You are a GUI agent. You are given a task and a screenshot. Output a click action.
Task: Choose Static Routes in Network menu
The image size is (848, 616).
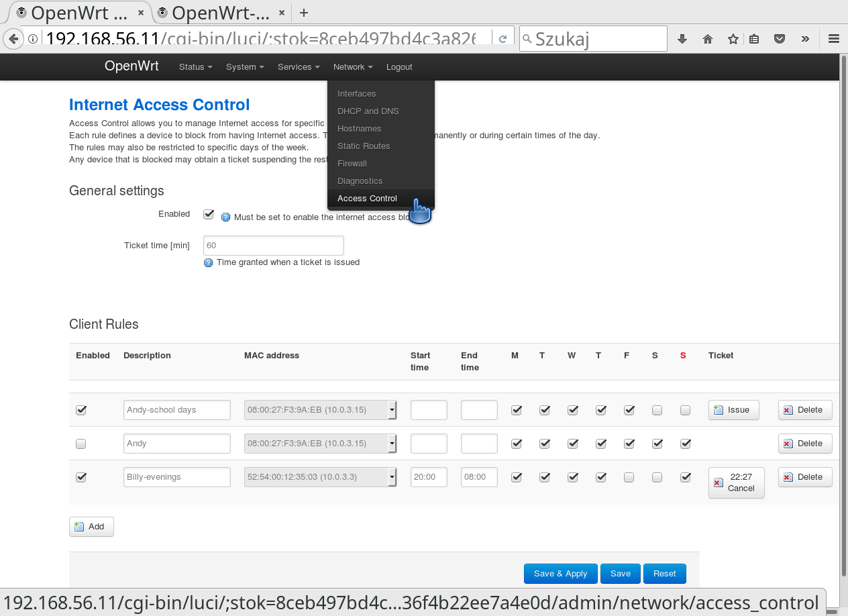381,146
